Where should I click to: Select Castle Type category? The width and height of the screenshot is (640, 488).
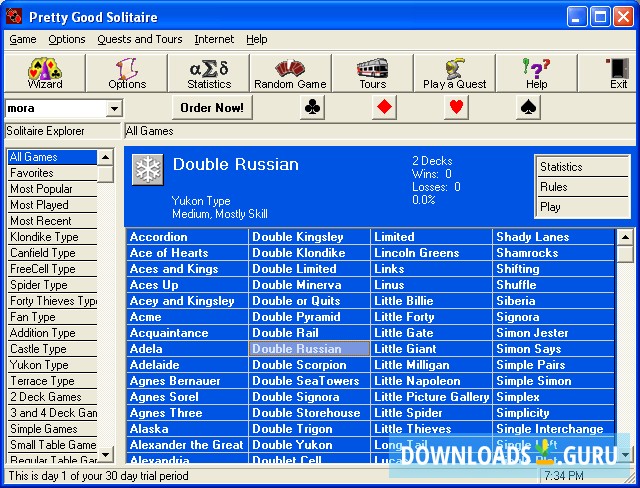click(52, 349)
